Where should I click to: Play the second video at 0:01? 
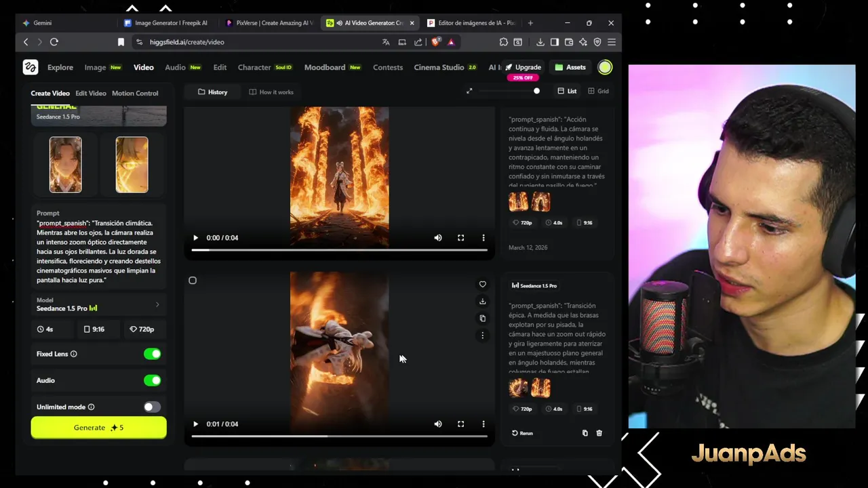click(195, 424)
